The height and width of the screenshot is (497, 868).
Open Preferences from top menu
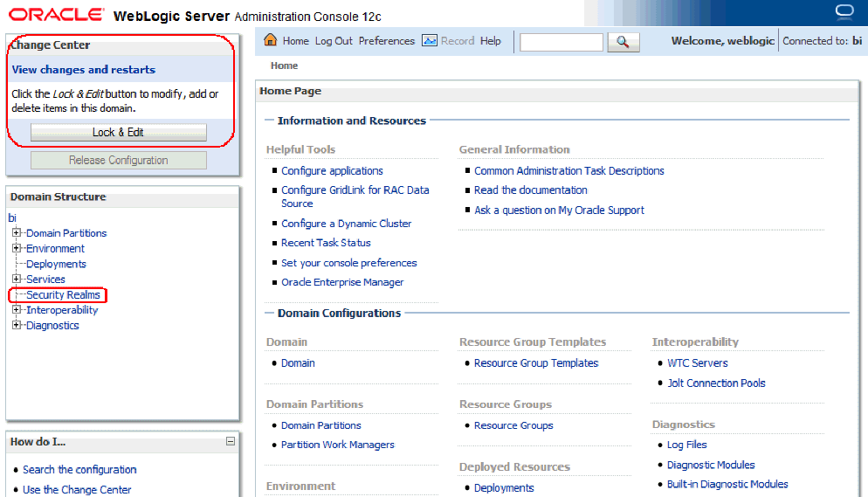point(386,41)
